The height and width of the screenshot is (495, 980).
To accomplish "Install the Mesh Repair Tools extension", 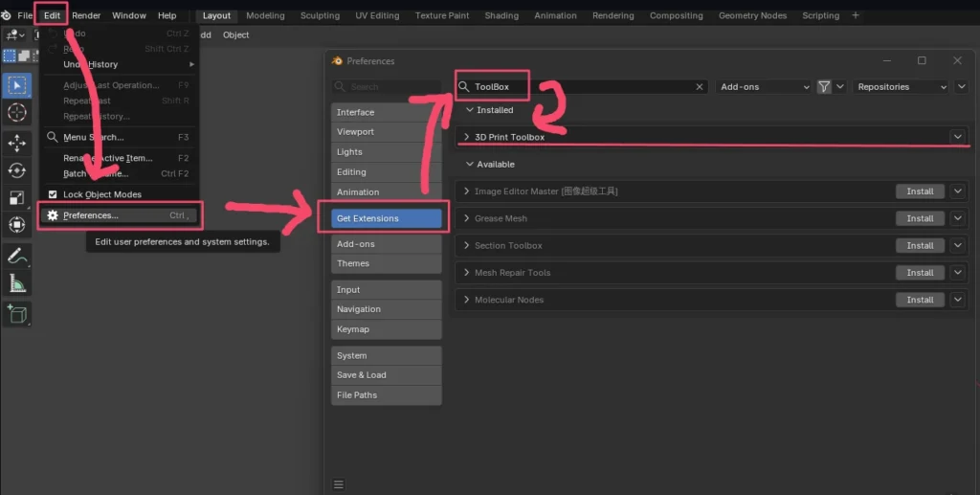I will (920, 273).
